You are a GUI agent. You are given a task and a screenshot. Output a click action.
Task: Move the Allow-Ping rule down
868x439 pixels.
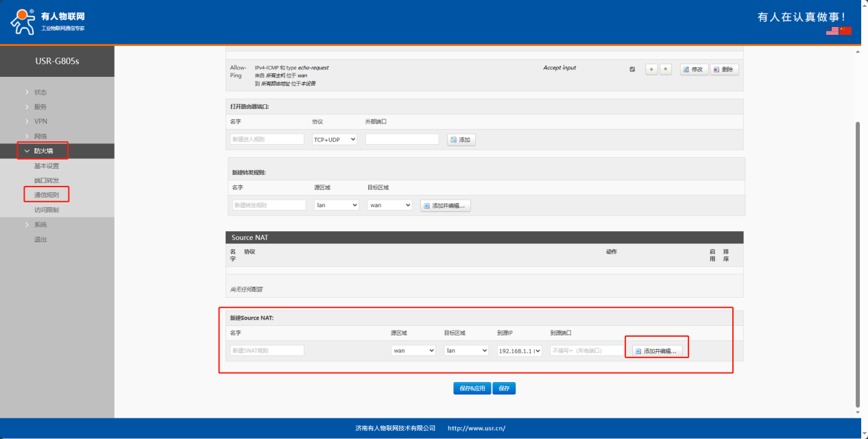click(x=665, y=69)
